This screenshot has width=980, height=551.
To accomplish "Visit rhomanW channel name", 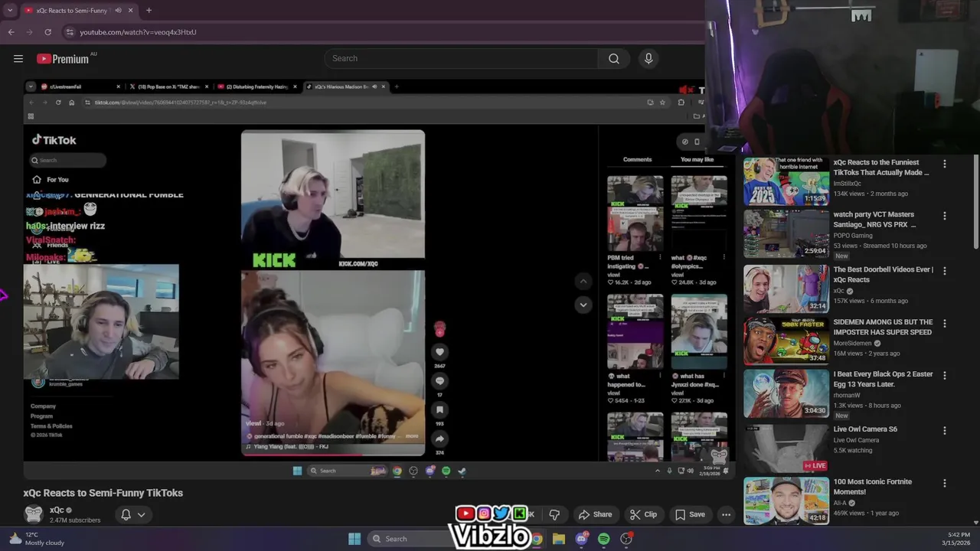I will pyautogui.click(x=847, y=396).
